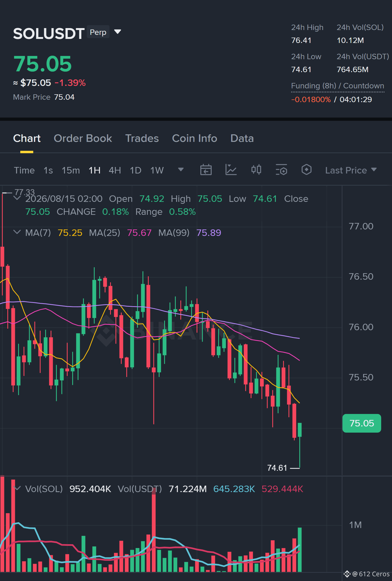Tap the Funding (8h) / Countdown label

pyautogui.click(x=338, y=86)
